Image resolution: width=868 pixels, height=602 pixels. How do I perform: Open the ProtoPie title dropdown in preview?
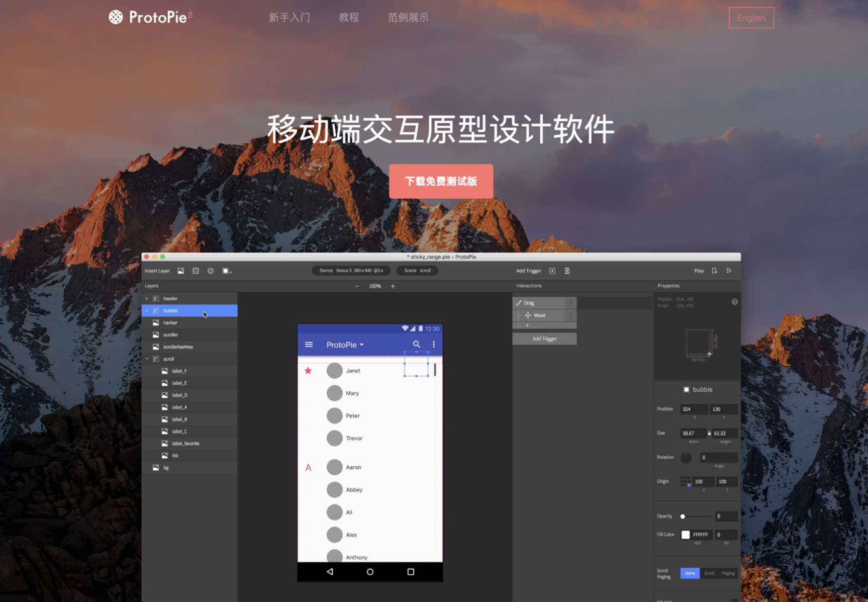[x=345, y=345]
